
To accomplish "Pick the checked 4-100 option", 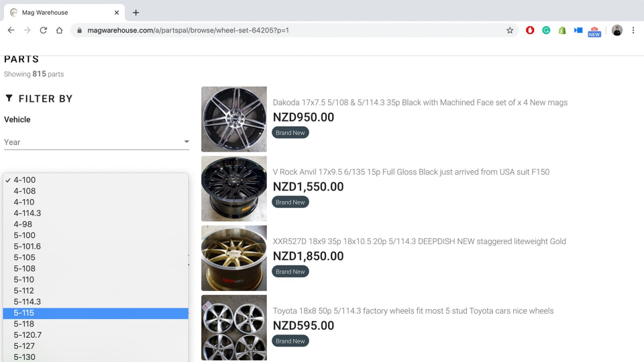I will tap(96, 180).
